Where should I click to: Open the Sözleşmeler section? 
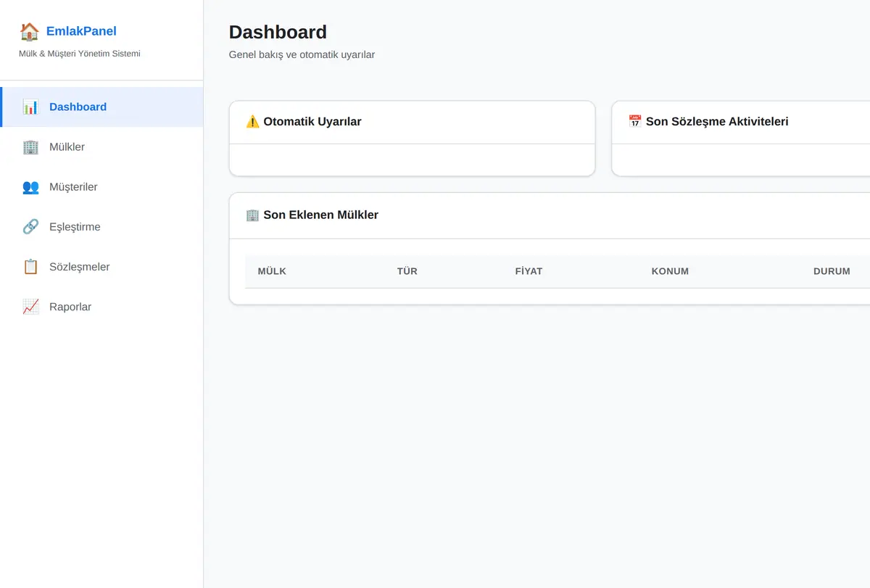pos(101,267)
